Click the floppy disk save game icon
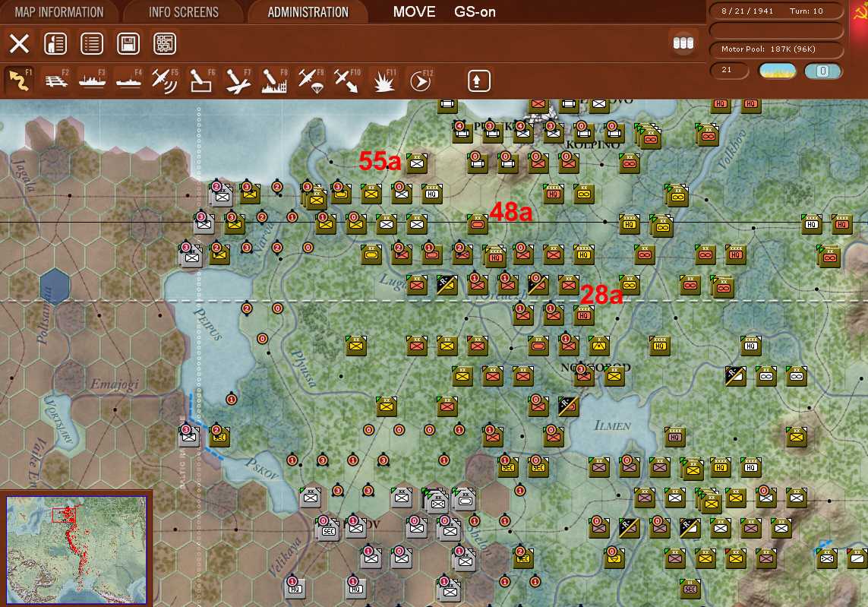868x607 pixels. 128,44
